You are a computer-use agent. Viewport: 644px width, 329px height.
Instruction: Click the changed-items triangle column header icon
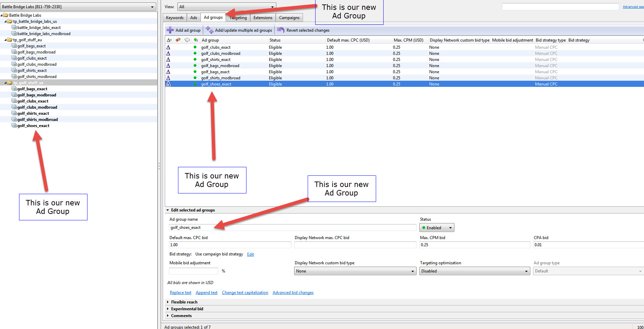point(169,40)
